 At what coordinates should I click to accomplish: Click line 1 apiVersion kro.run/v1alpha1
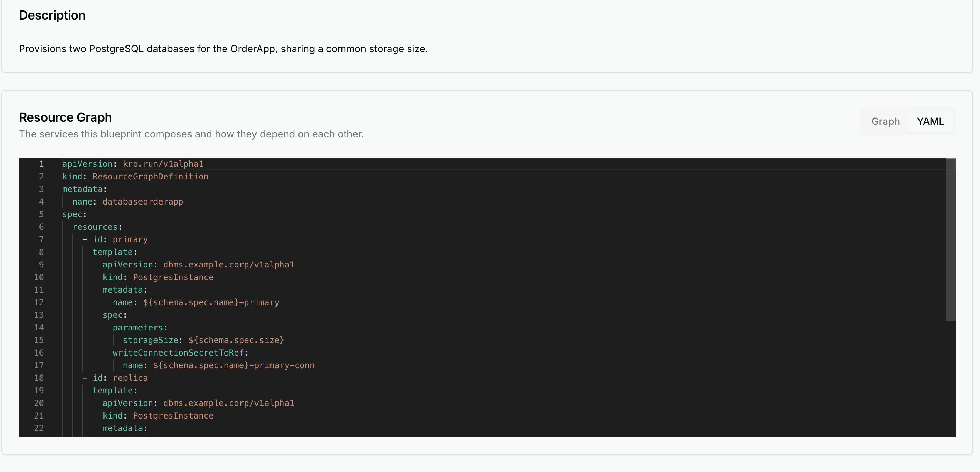point(133,164)
